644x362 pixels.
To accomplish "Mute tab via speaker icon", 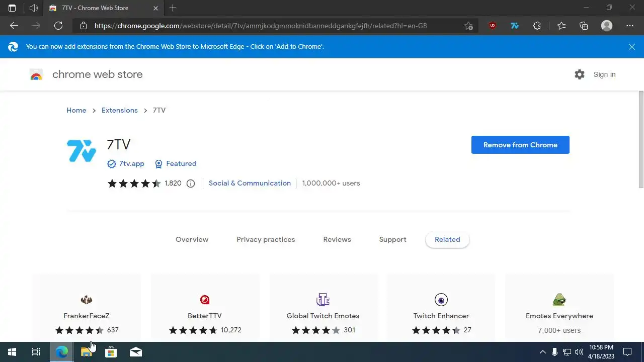I will coord(34,8).
